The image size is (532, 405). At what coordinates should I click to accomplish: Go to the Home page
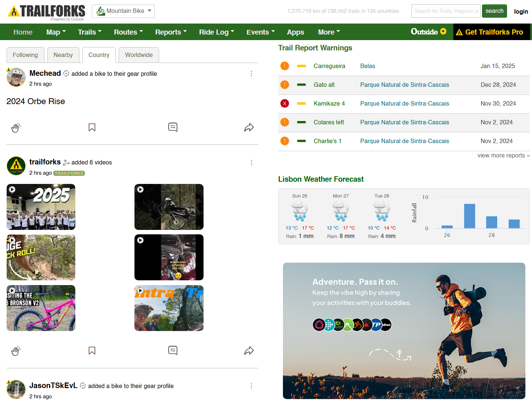23,32
